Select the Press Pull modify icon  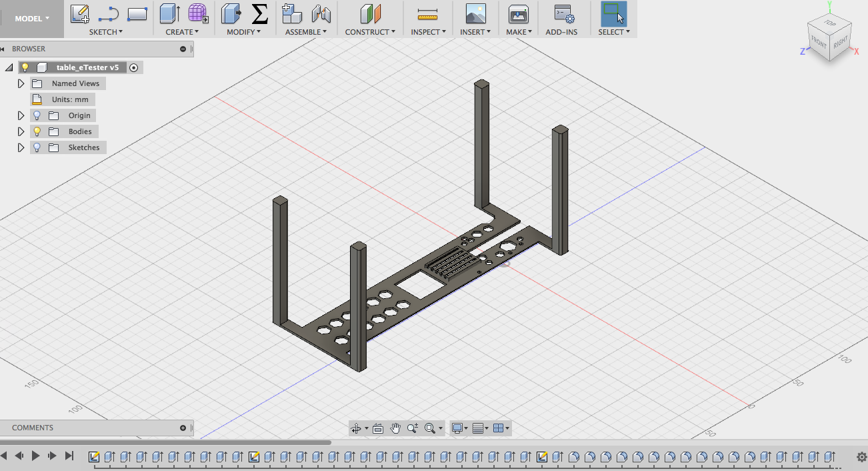(x=231, y=13)
